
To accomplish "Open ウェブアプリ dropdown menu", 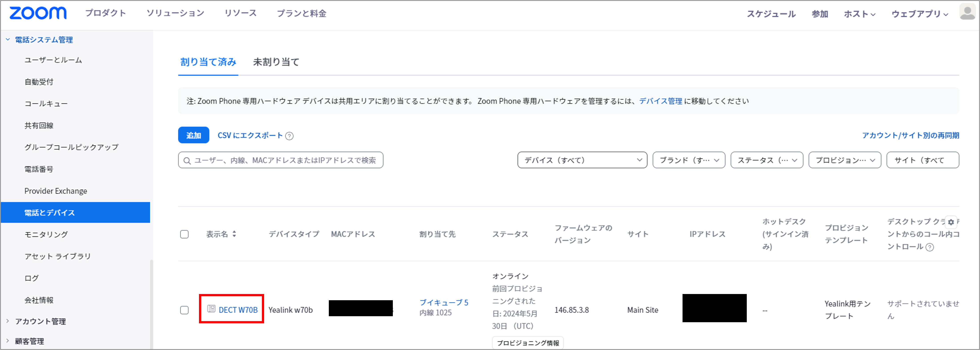I will [920, 14].
